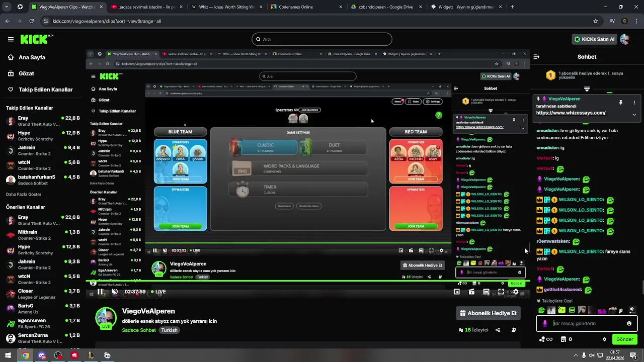
Task: Toggle theater mode in player
Action: [x=486, y=292]
